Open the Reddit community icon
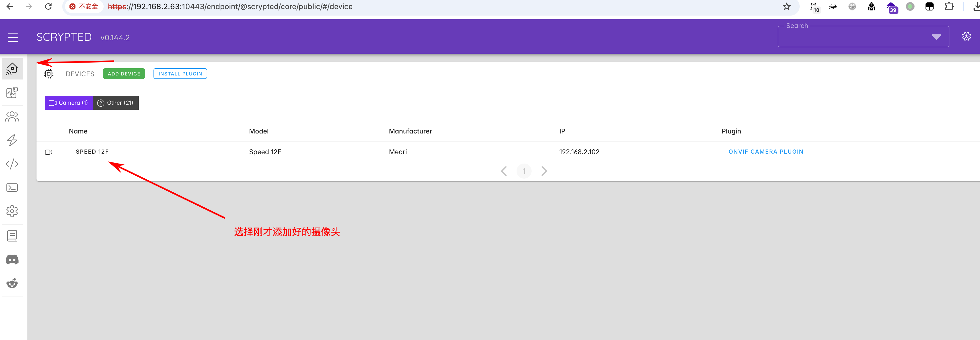The image size is (980, 340). [12, 283]
